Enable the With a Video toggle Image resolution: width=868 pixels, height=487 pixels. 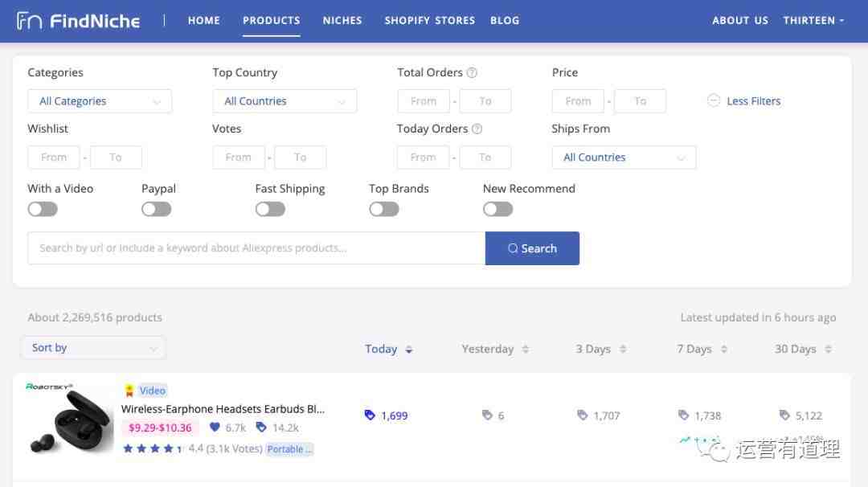pyautogui.click(x=43, y=209)
